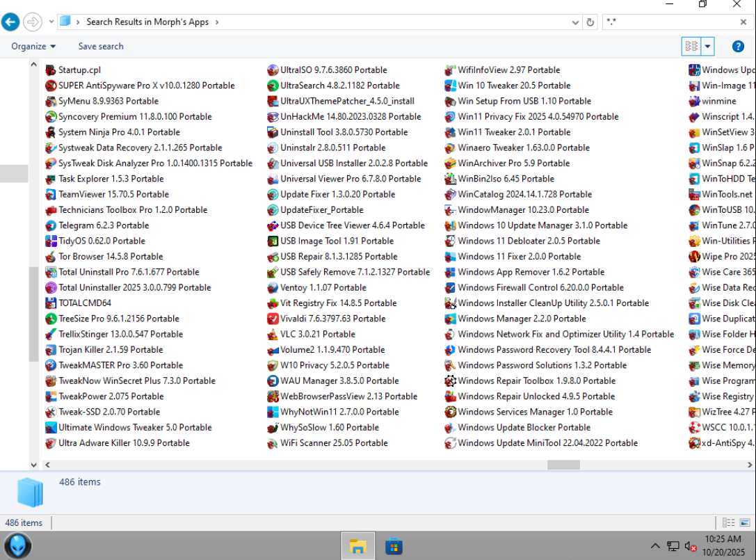The width and height of the screenshot is (756, 560).
Task: Expand the view options dropdown arrow
Action: click(x=707, y=47)
